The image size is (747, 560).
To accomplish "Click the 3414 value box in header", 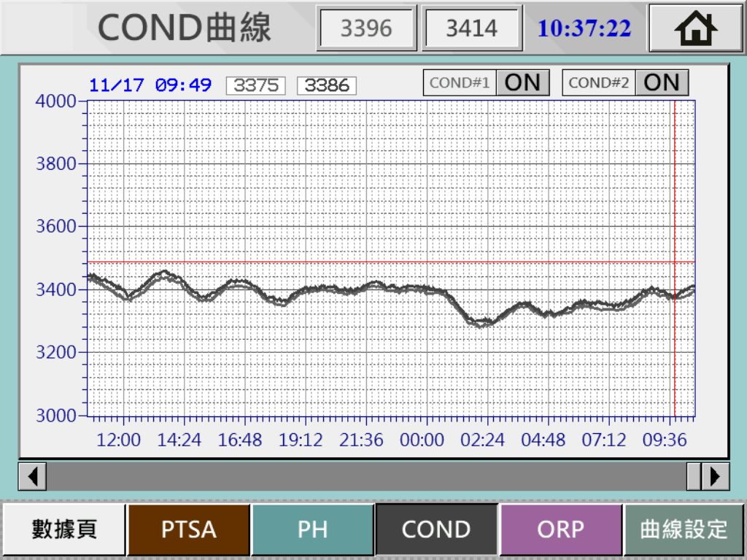I will point(472,28).
